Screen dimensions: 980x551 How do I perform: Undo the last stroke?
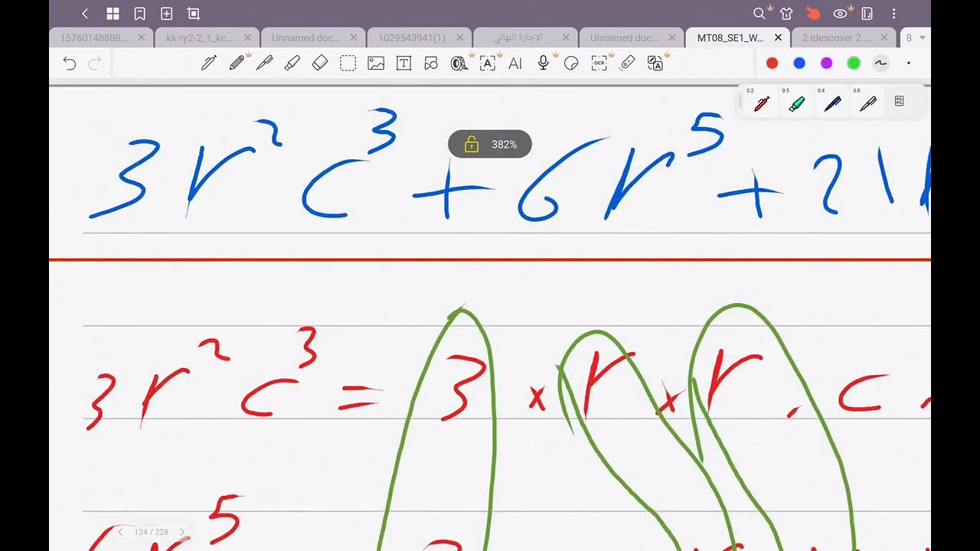click(x=70, y=64)
